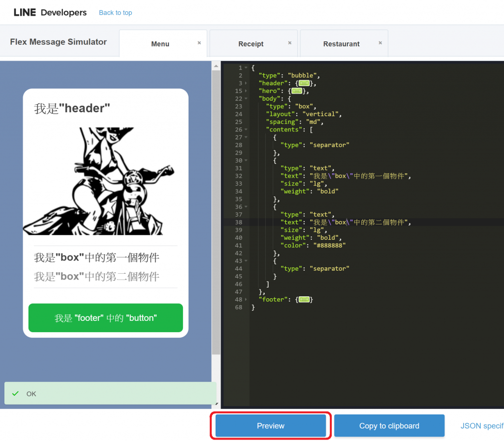The height and width of the screenshot is (442, 504).
Task: Open the JSON specification link
Action: (x=482, y=426)
